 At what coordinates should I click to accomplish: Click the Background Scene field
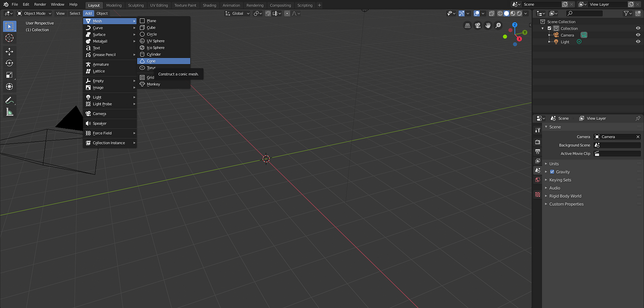(617, 145)
